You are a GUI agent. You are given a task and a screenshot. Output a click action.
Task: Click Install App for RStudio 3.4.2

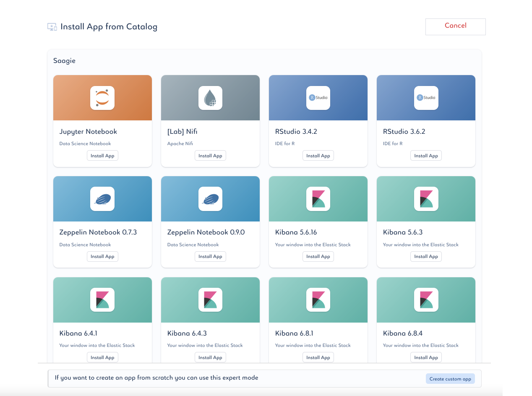click(x=318, y=156)
